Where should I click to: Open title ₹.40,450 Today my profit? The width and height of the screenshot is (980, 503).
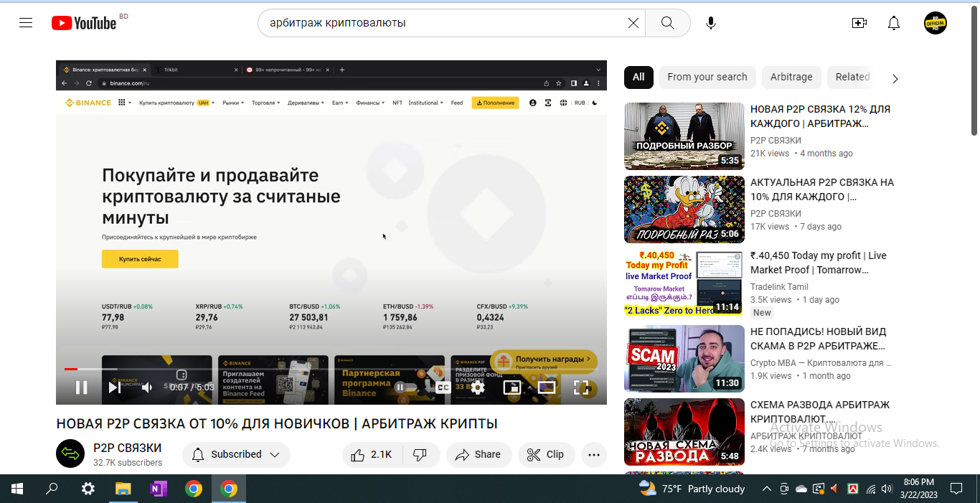tap(819, 263)
